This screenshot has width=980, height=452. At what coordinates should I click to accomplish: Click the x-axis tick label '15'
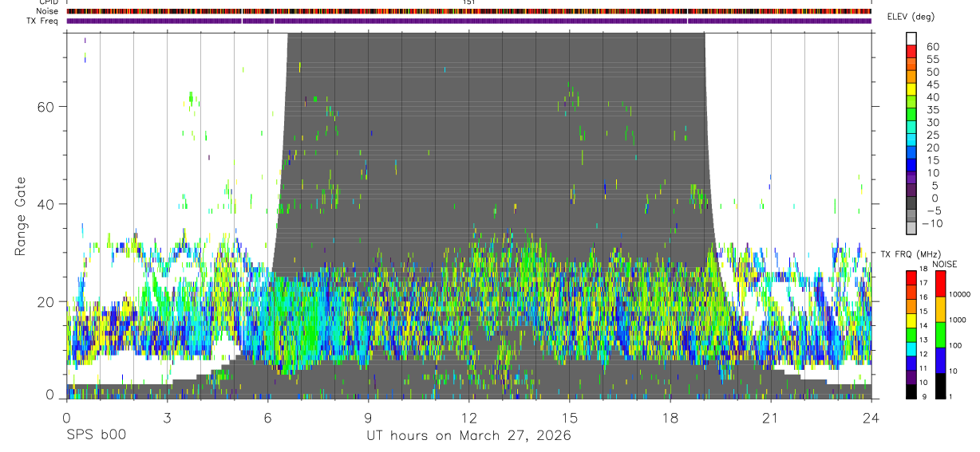pos(569,417)
